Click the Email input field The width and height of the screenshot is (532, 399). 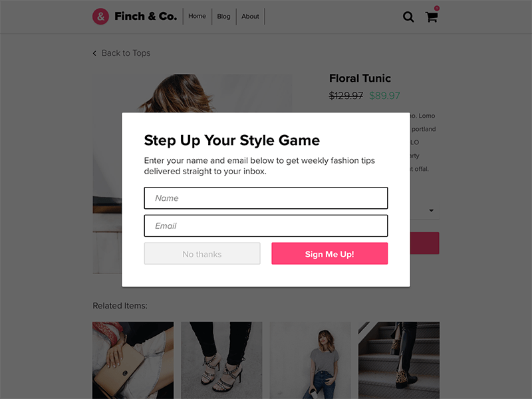(x=266, y=226)
